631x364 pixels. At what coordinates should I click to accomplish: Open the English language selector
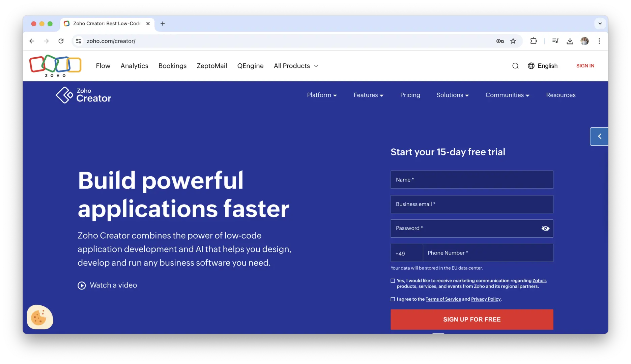(547, 66)
